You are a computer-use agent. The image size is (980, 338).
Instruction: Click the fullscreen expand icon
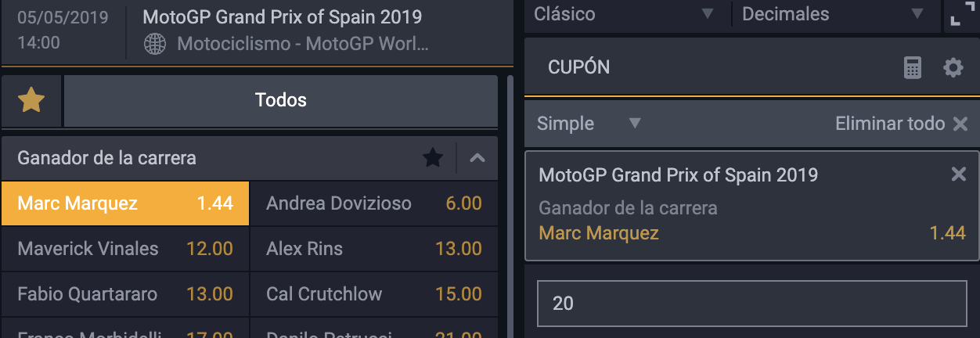point(960,14)
